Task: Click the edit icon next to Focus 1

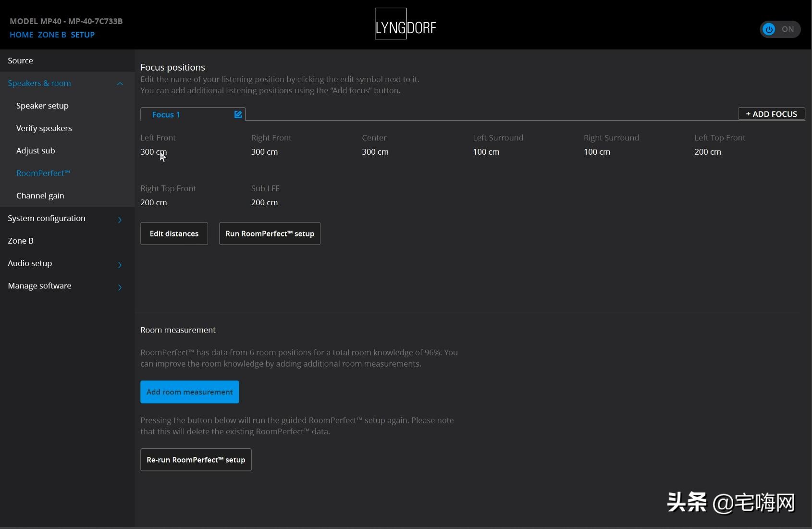Action: [x=238, y=114]
